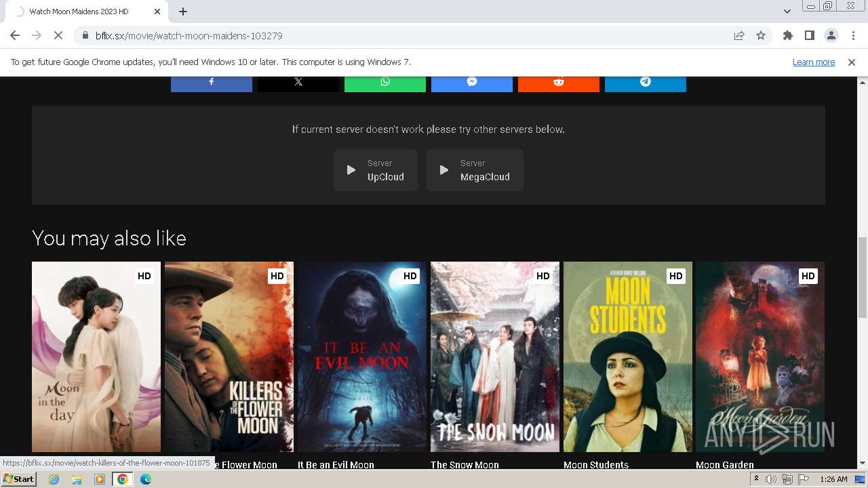
Task: Open the Learn more link about Chrome updates
Action: (814, 62)
